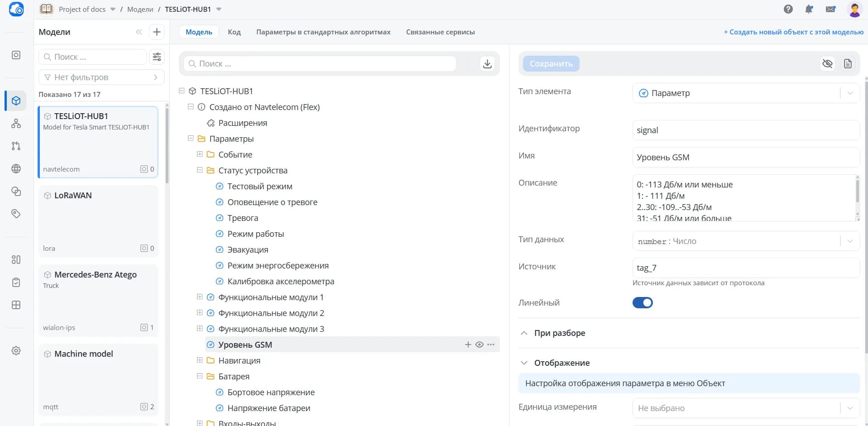Open notifications bell icon
868x426 pixels.
click(x=809, y=9)
